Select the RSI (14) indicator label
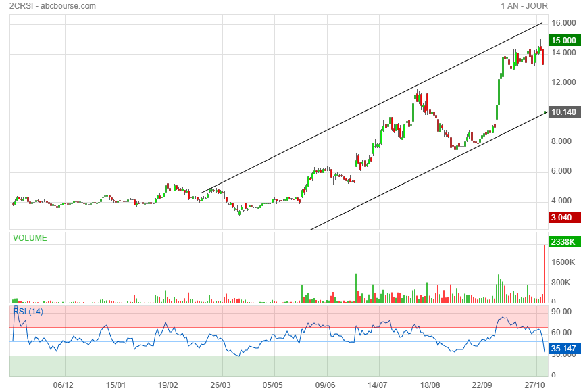The height and width of the screenshot is (392, 581). coord(28,312)
